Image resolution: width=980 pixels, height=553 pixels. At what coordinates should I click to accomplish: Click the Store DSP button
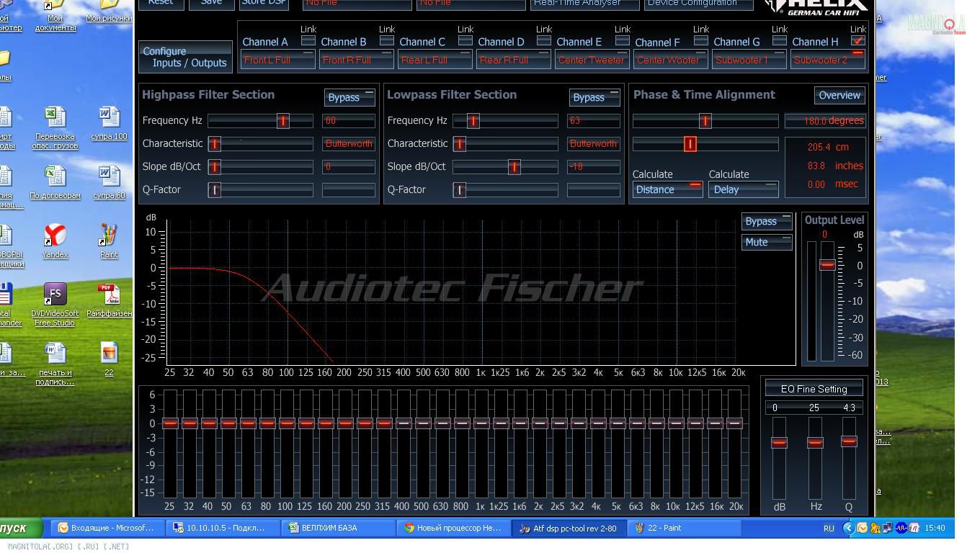[264, 3]
